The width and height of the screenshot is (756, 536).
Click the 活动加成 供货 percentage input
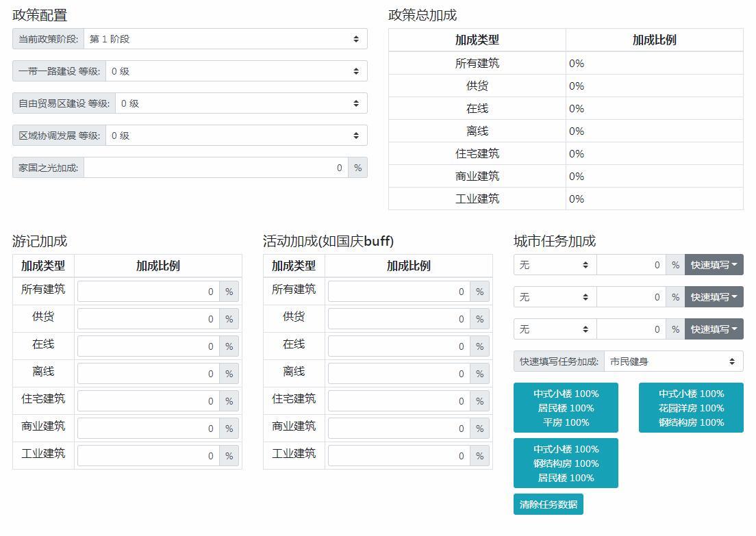tap(399, 319)
